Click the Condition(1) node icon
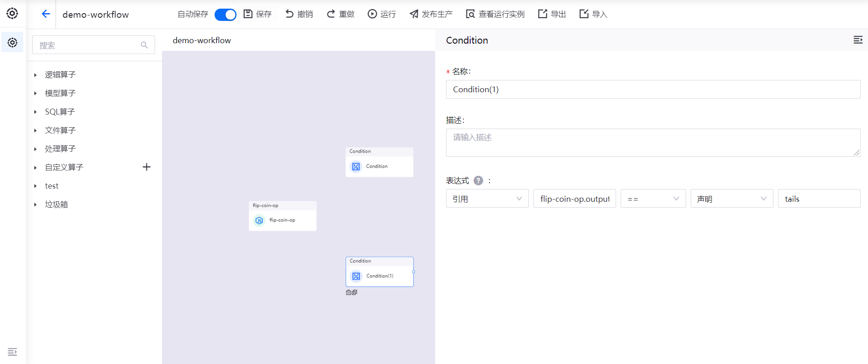This screenshot has height=364, width=868. [356, 276]
